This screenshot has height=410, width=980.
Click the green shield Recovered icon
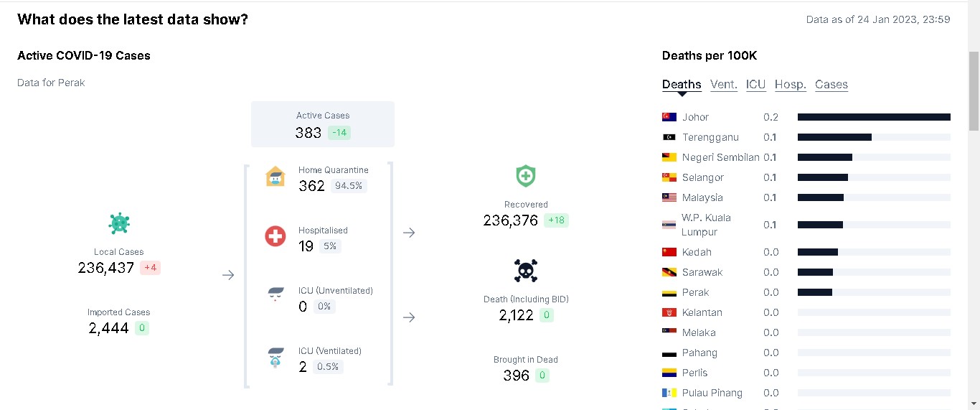[x=526, y=176]
